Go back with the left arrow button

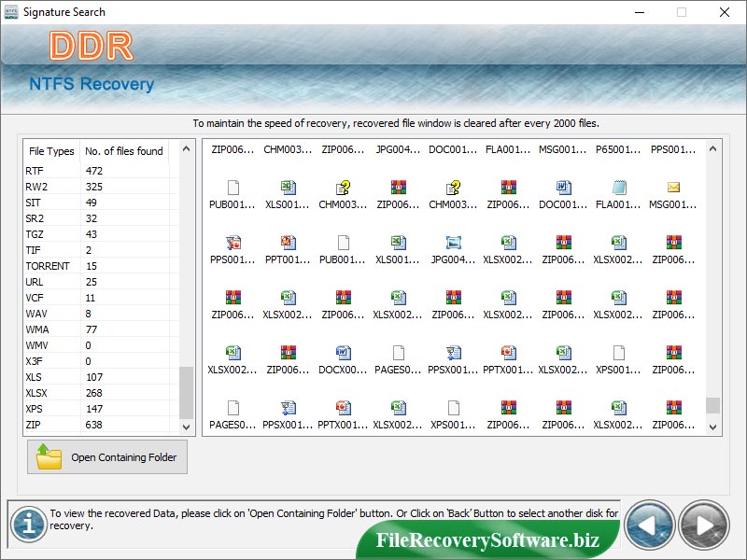coord(648,525)
